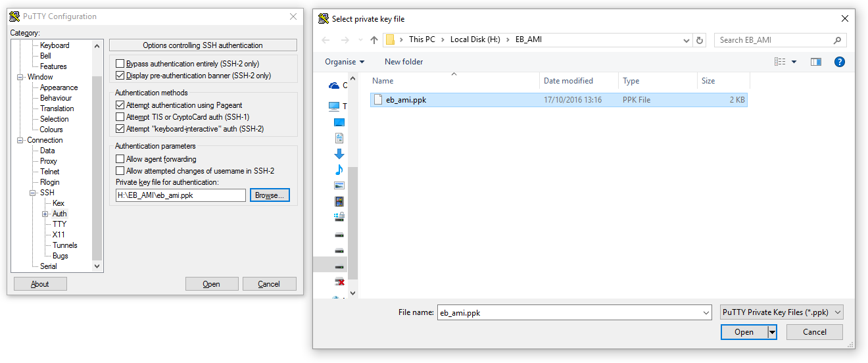Enable Bypass authentication entirely (SSH-2 only)

pos(120,64)
